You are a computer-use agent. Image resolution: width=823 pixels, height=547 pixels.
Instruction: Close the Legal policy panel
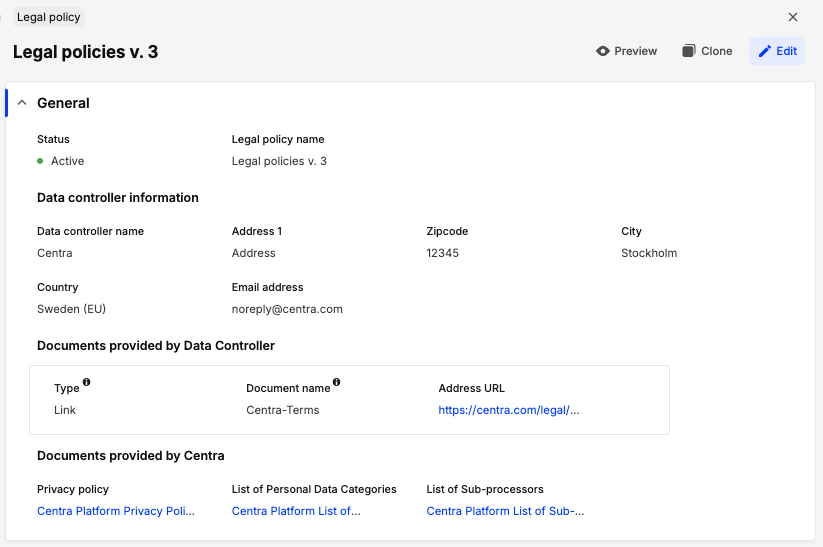coord(793,17)
